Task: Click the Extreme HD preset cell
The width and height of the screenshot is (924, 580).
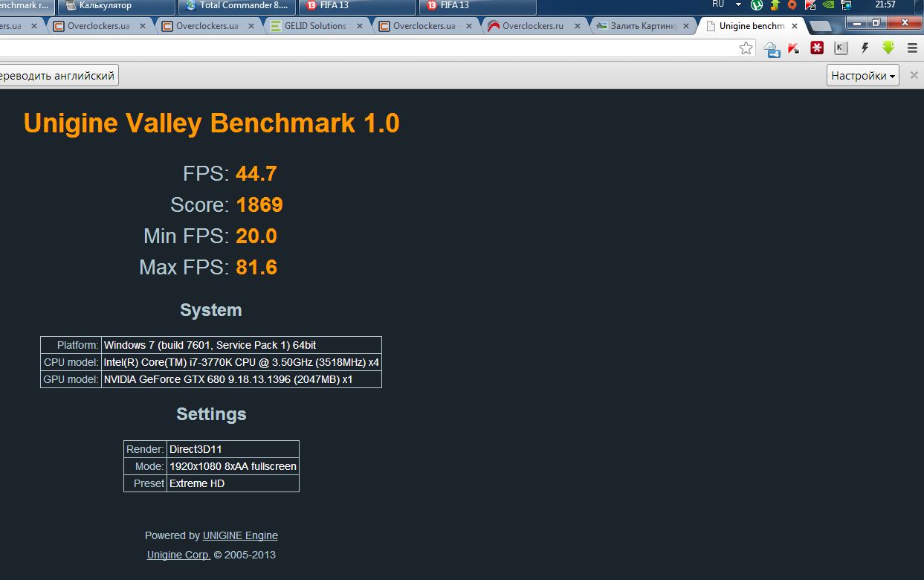Action: tap(233, 483)
